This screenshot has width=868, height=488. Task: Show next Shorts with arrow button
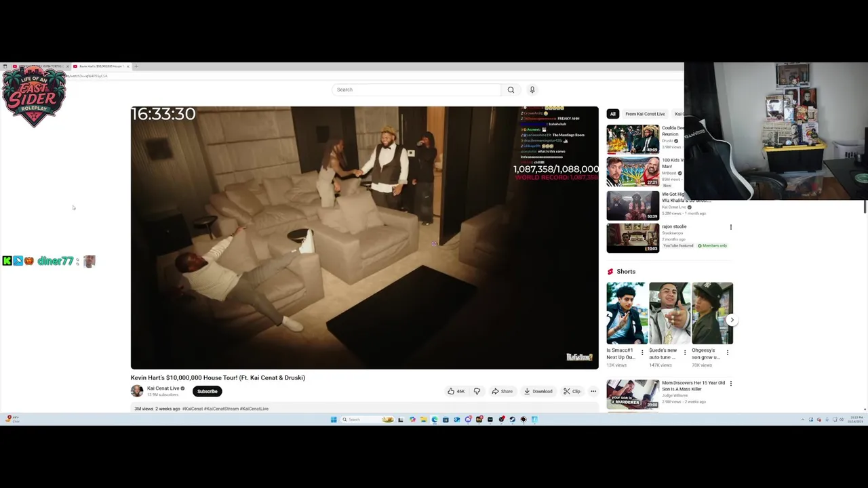[x=732, y=319]
